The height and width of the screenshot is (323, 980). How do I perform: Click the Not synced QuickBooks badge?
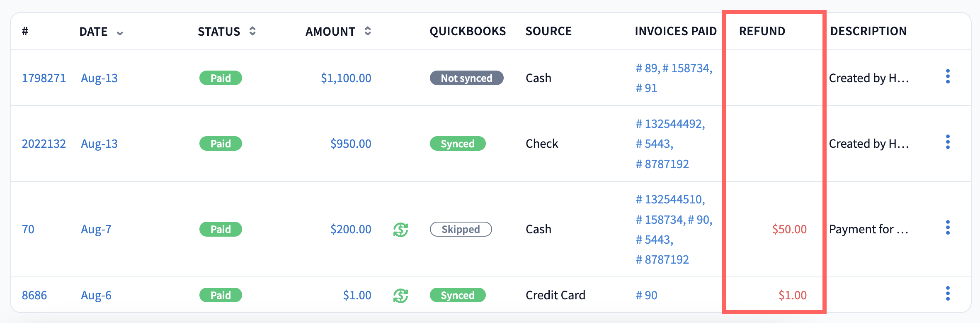click(466, 78)
